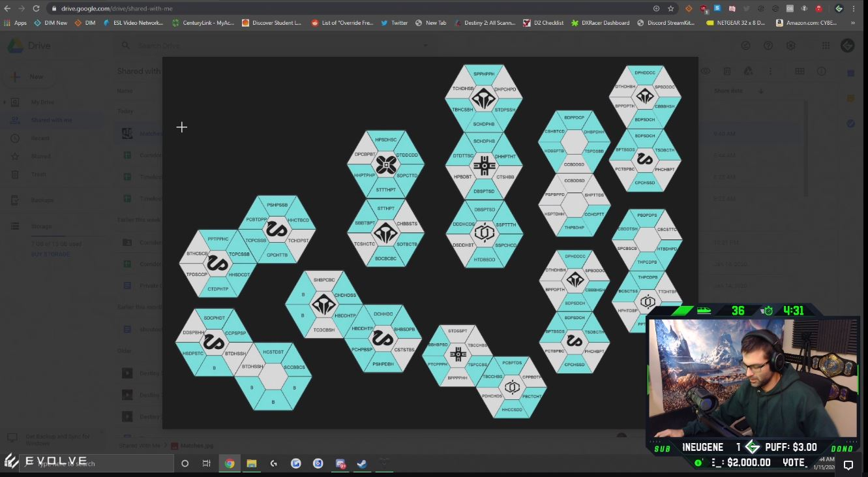Bookmark this page with the star icon
Image resolution: width=868 pixels, height=477 pixels.
[670, 8]
